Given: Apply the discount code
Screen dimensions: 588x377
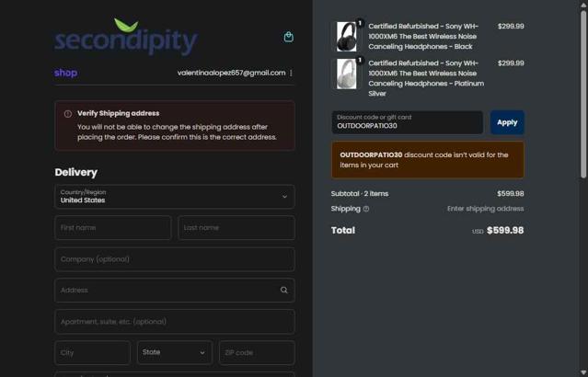Looking at the screenshot, I should click(x=507, y=122).
